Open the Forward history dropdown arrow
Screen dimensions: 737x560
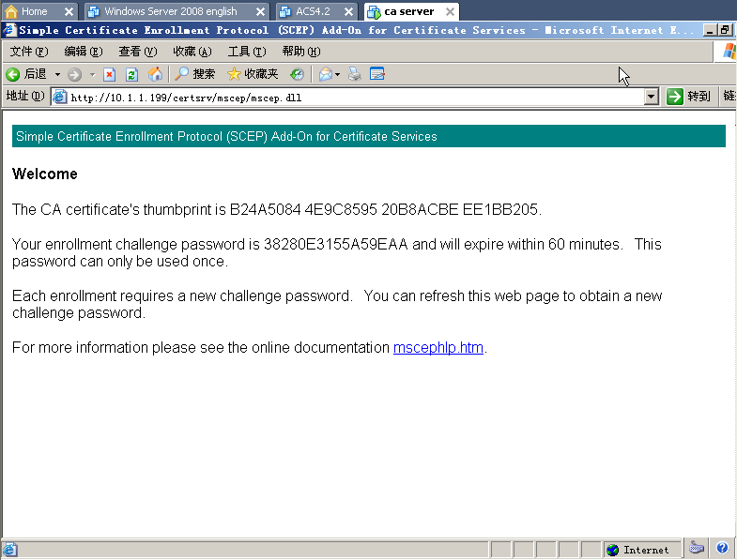tap(92, 74)
